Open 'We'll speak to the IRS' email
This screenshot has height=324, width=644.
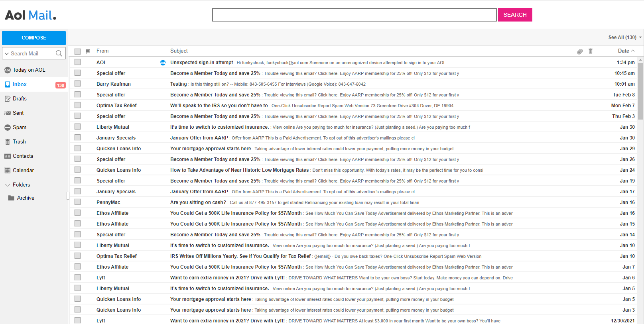[354, 106]
